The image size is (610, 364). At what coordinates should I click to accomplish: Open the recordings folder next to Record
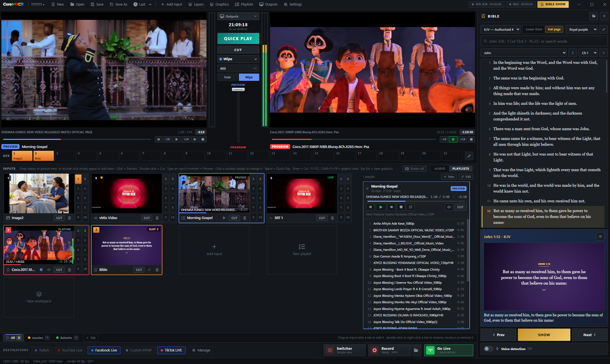(x=416, y=350)
